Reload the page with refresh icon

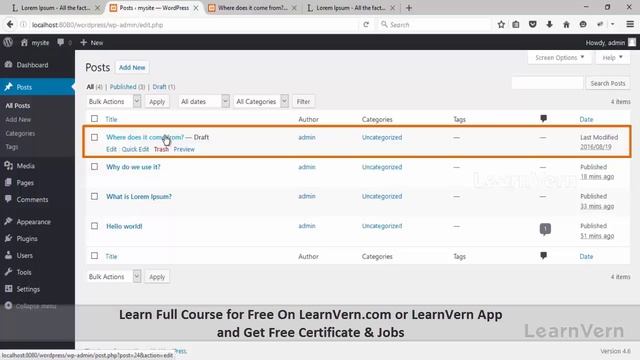tap(366, 24)
